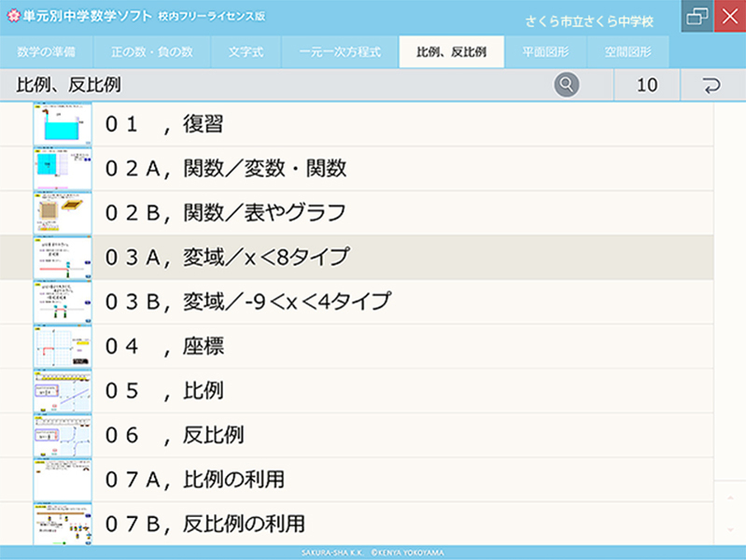Screen dimensions: 746x560
Task: Open lesson 02A 関数／変数・関数
Action: point(226,168)
